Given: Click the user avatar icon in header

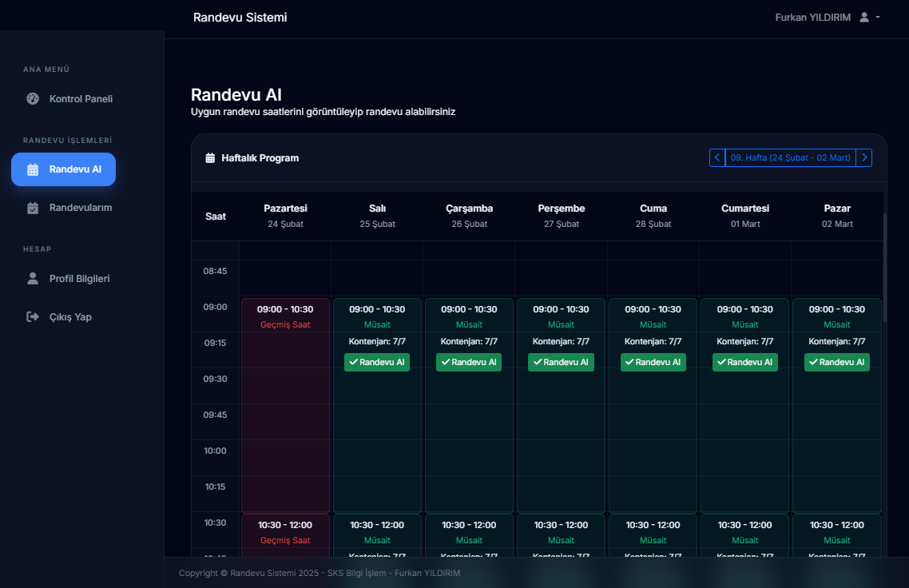Looking at the screenshot, I should click(863, 18).
